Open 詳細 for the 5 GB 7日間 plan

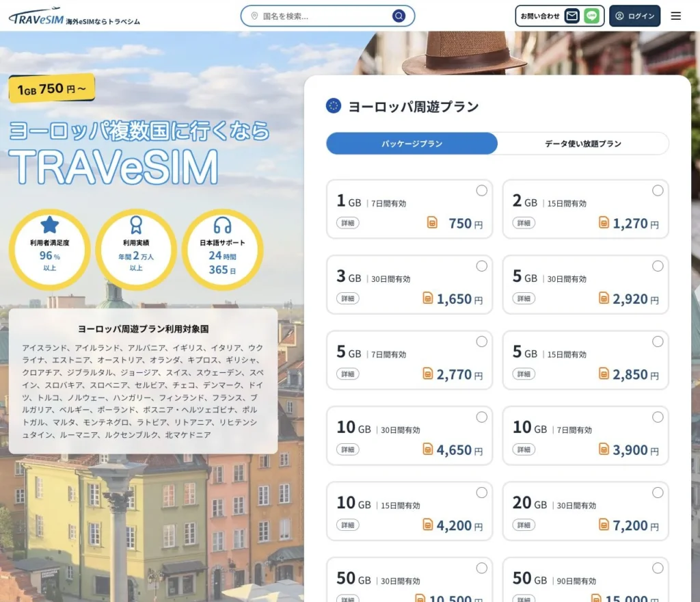(348, 374)
